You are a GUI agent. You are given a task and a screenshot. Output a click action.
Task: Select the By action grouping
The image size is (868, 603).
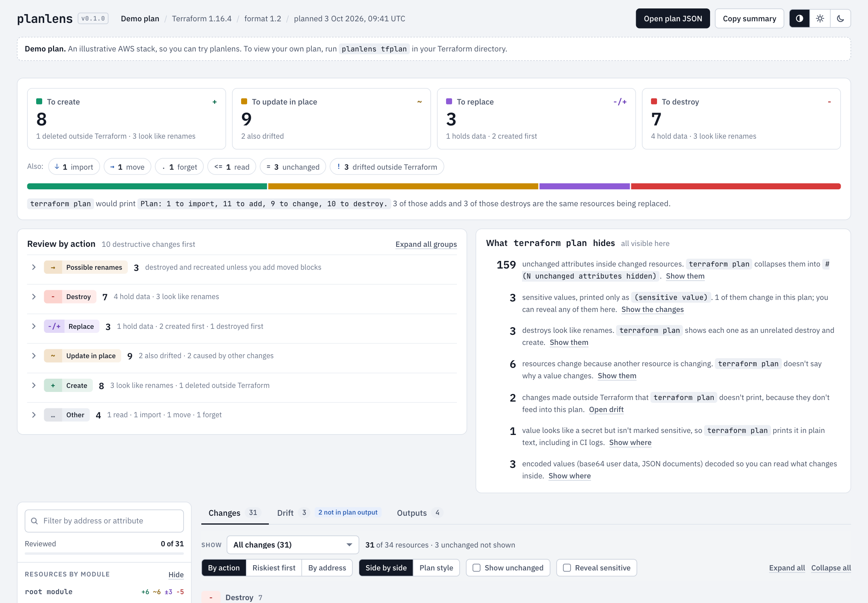[224, 568]
